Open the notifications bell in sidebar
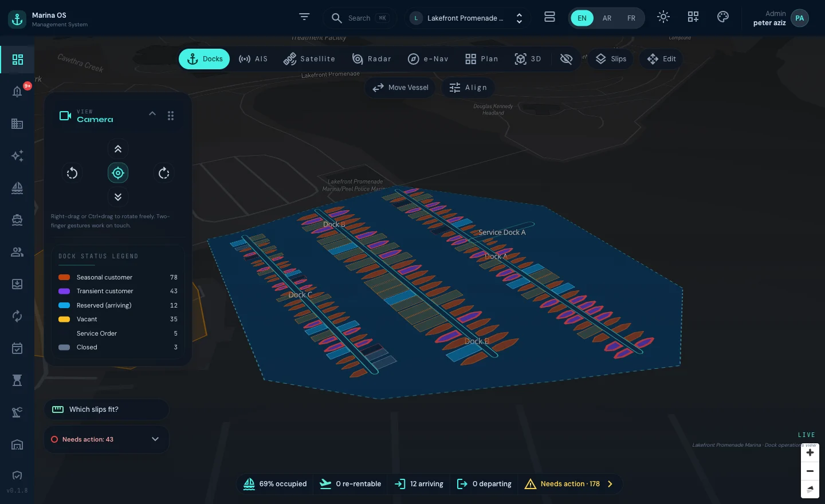This screenshot has width=825, height=504. (x=17, y=92)
